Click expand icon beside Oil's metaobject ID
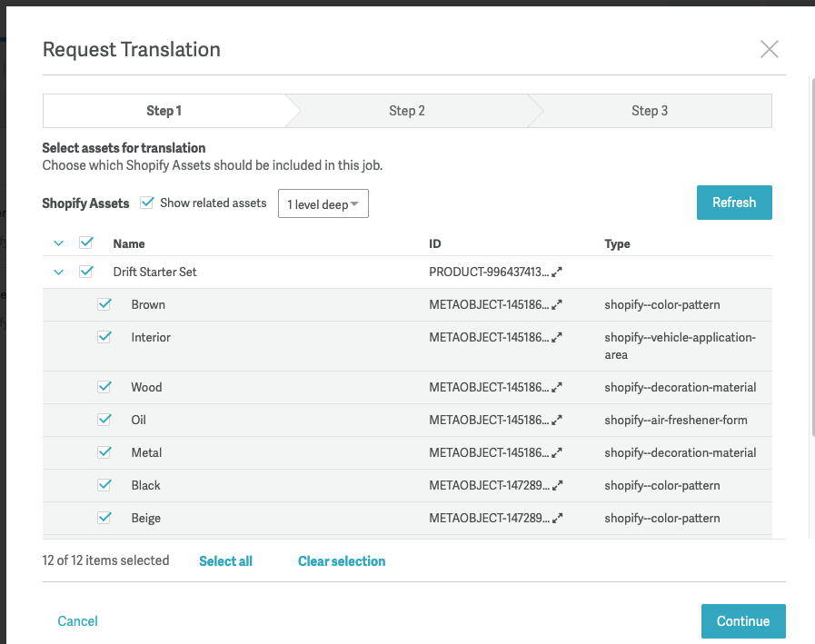Screen dimensions: 815x644 557,421
